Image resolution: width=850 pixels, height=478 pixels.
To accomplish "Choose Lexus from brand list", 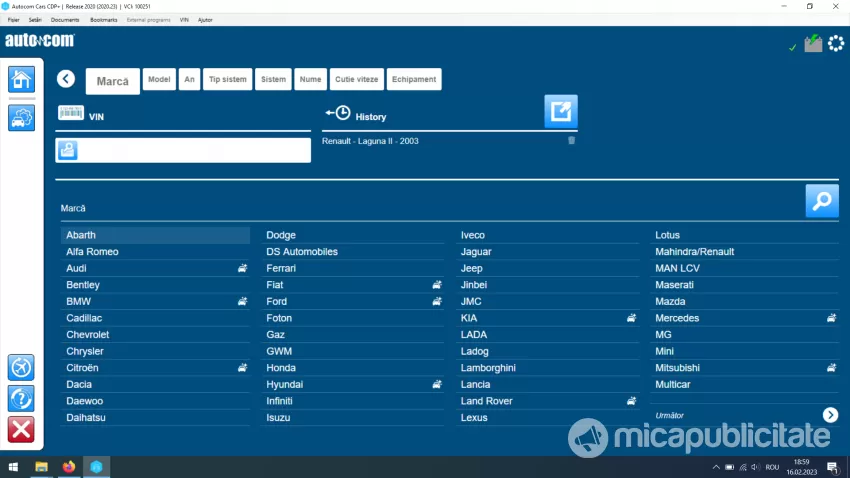I will (548, 418).
